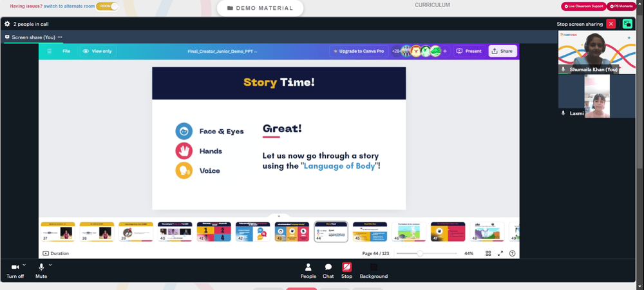This screenshot has width=644, height=290.
Task: Click the Page 44 / 123 indicator
Action: 375,253
